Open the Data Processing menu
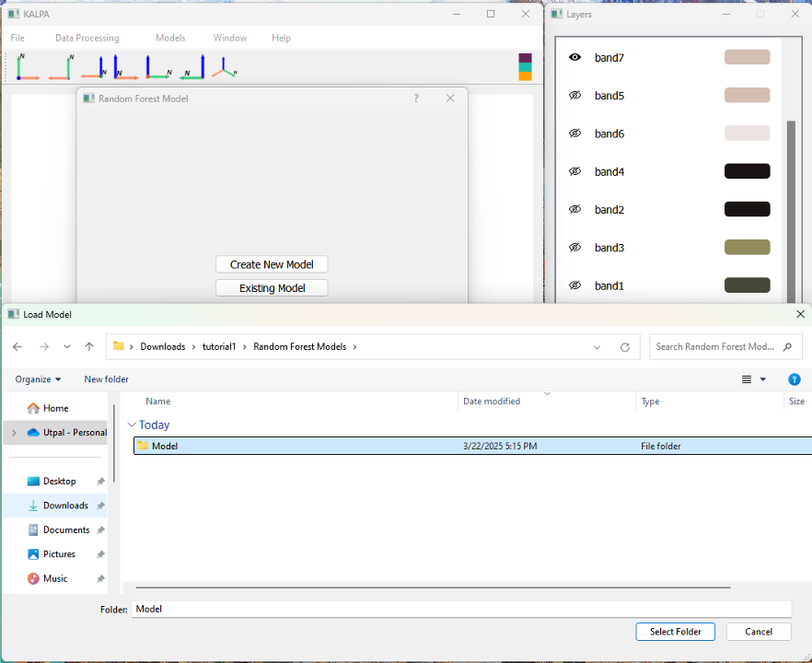812x663 pixels. pos(87,38)
